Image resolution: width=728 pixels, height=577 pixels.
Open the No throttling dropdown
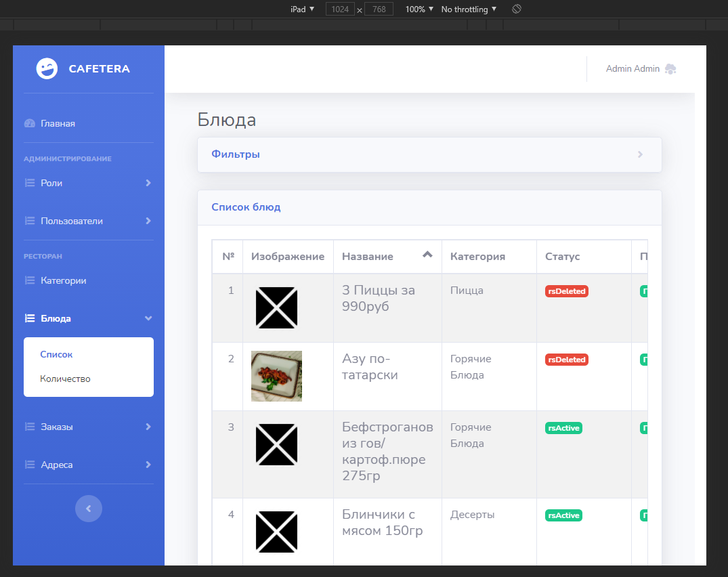pyautogui.click(x=469, y=9)
